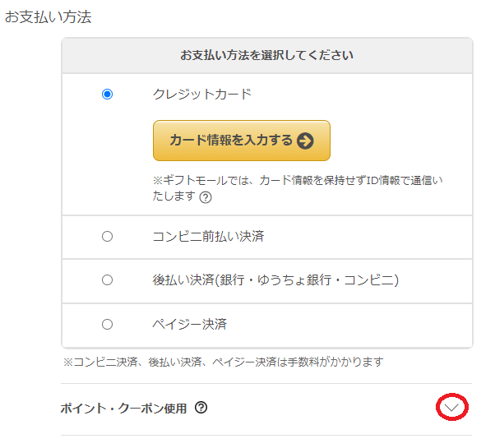This screenshot has height=448, width=495.
Task: Select the コンビニ前払い決済 radio button
Action: coord(107,237)
